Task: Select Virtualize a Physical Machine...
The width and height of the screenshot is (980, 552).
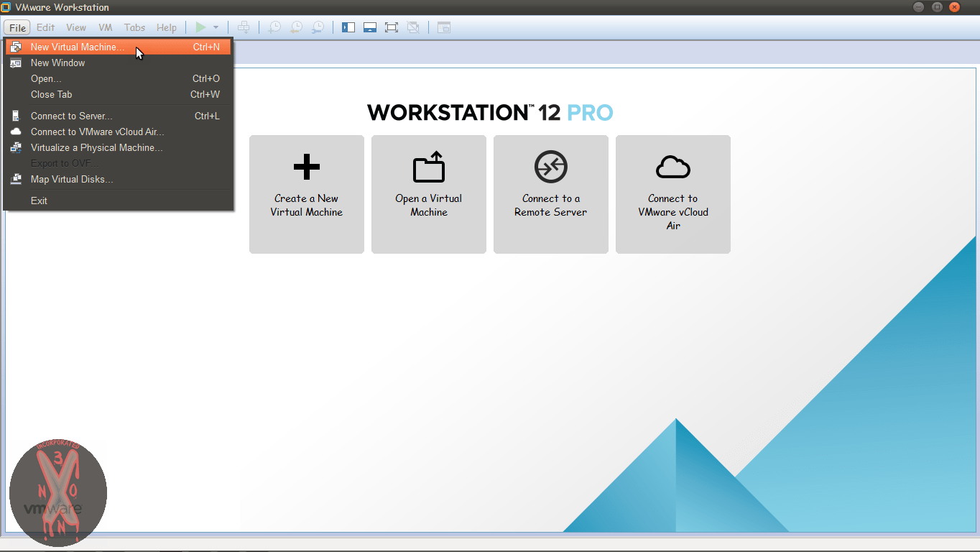Action: pyautogui.click(x=119, y=147)
